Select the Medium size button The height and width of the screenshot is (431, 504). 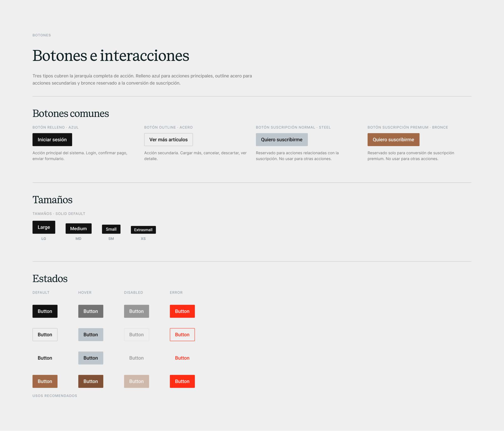point(78,228)
